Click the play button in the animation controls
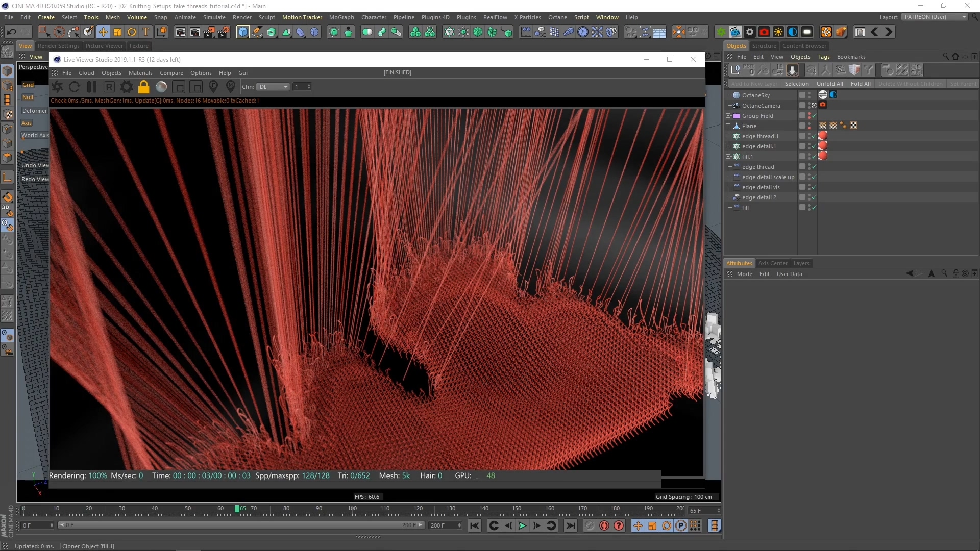The height and width of the screenshot is (551, 980). coord(522,525)
